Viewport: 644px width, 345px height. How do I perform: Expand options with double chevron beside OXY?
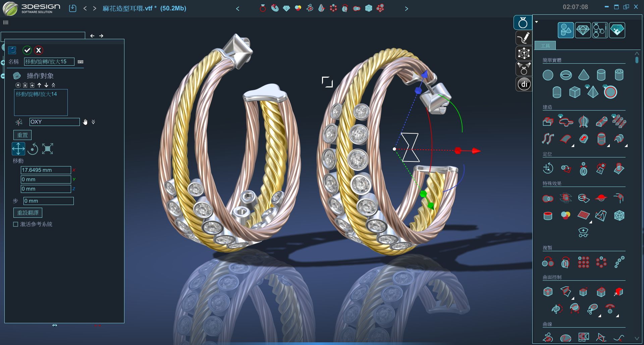(x=93, y=122)
